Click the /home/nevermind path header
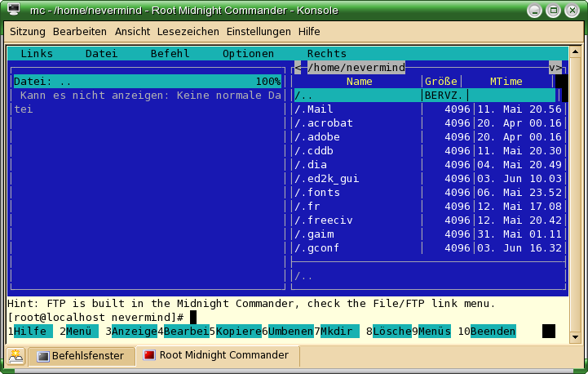 point(356,68)
